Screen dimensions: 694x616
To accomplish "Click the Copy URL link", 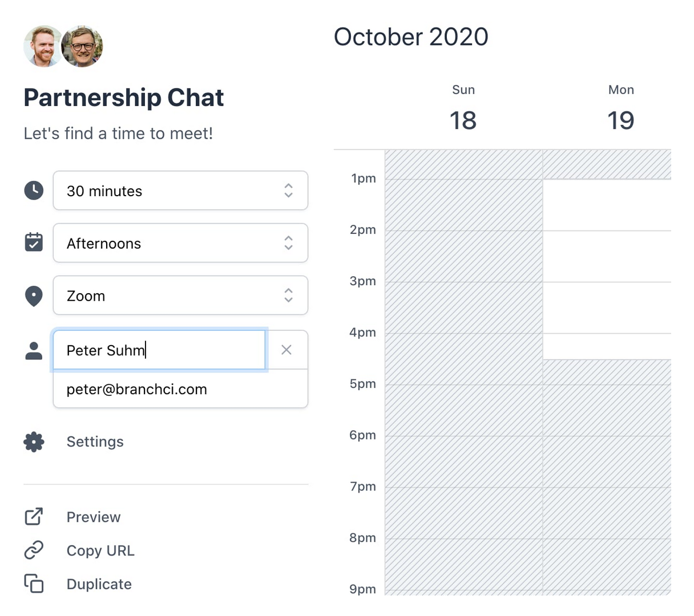I will tap(100, 550).
